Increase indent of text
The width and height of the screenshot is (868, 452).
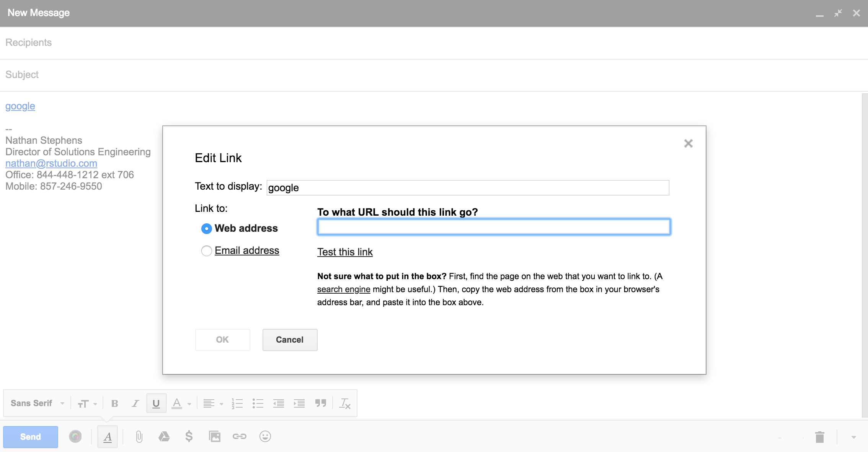pos(299,403)
